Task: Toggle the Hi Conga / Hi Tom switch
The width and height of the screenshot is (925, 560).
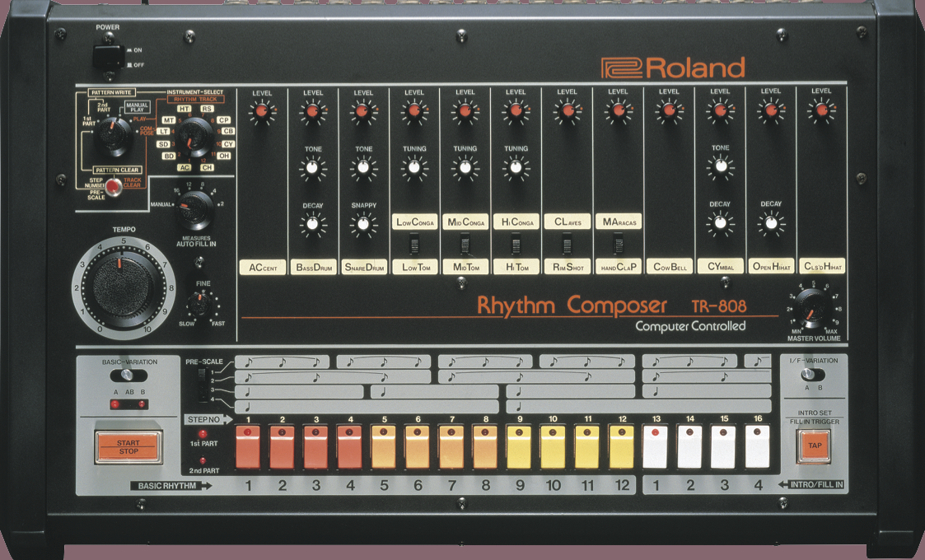Action: click(x=516, y=244)
